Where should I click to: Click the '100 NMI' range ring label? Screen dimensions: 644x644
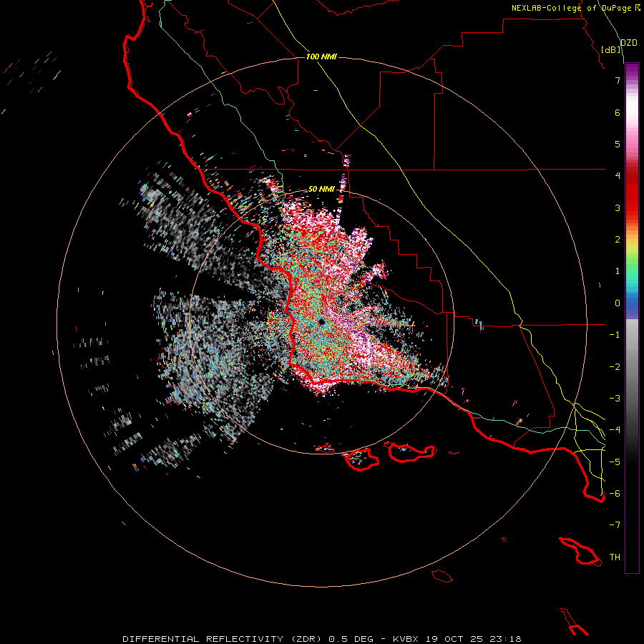tap(321, 57)
